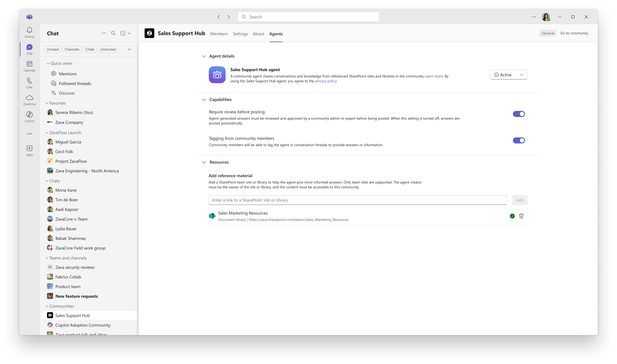Apply the Channels filter
This screenshot has height=364, width=617.
point(72,49)
